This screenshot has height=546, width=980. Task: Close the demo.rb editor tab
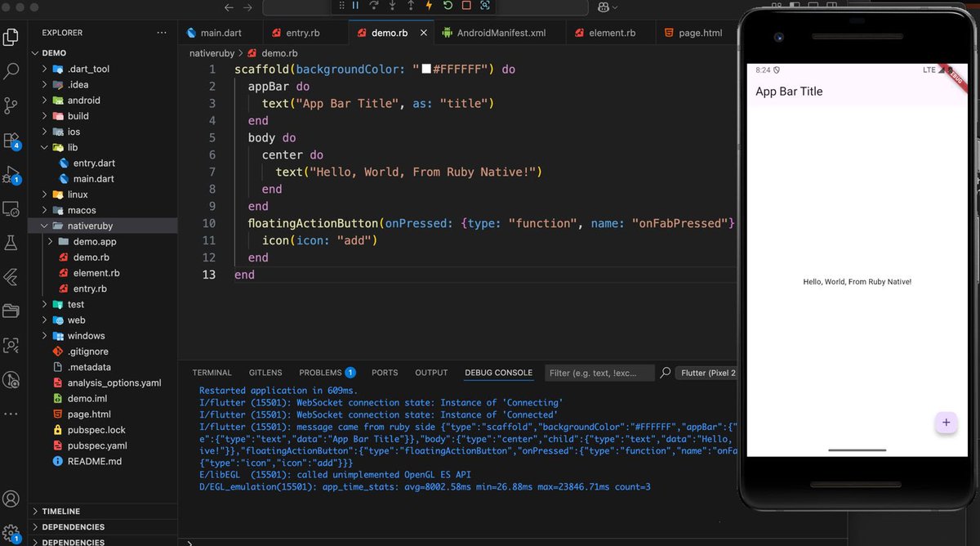tap(423, 34)
